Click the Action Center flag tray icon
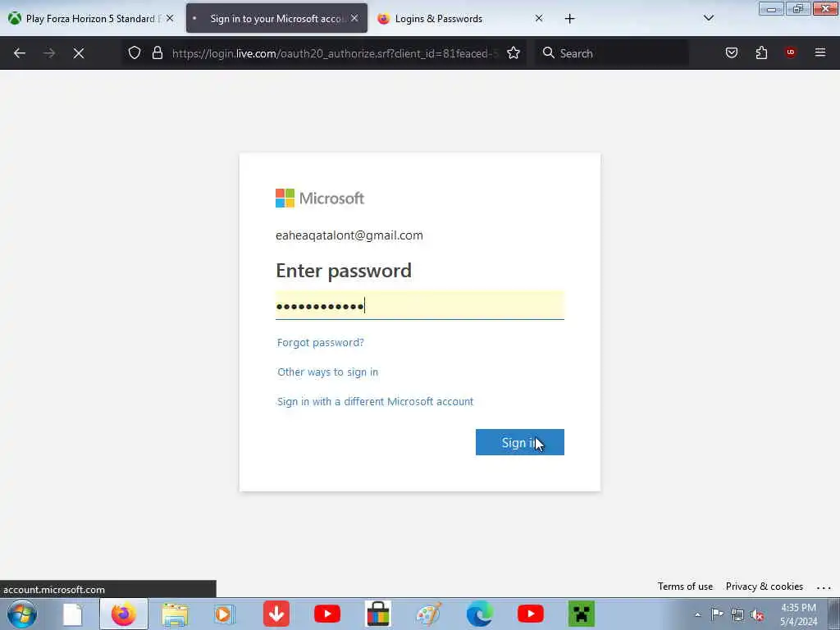 point(717,614)
